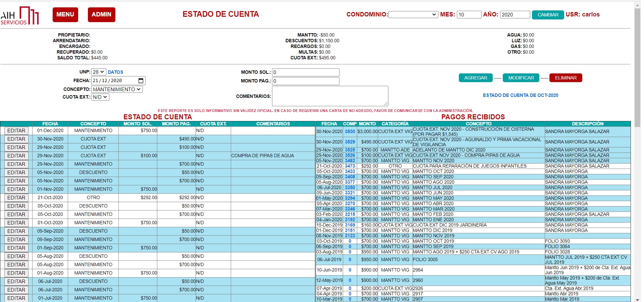Image resolution: width=644 pixels, height=302 pixels.
Task: Open the date picker calendar icon
Action: [141, 81]
